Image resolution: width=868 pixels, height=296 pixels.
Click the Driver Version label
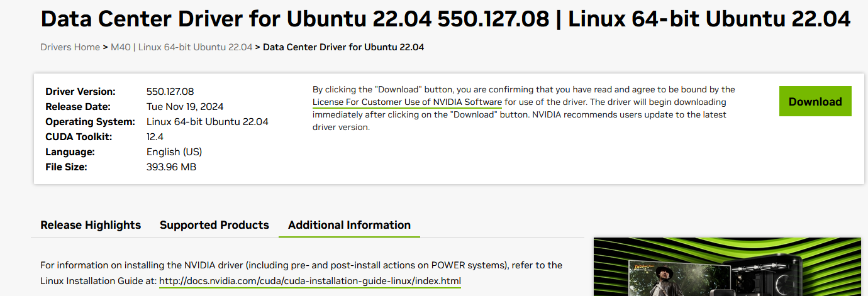81,92
